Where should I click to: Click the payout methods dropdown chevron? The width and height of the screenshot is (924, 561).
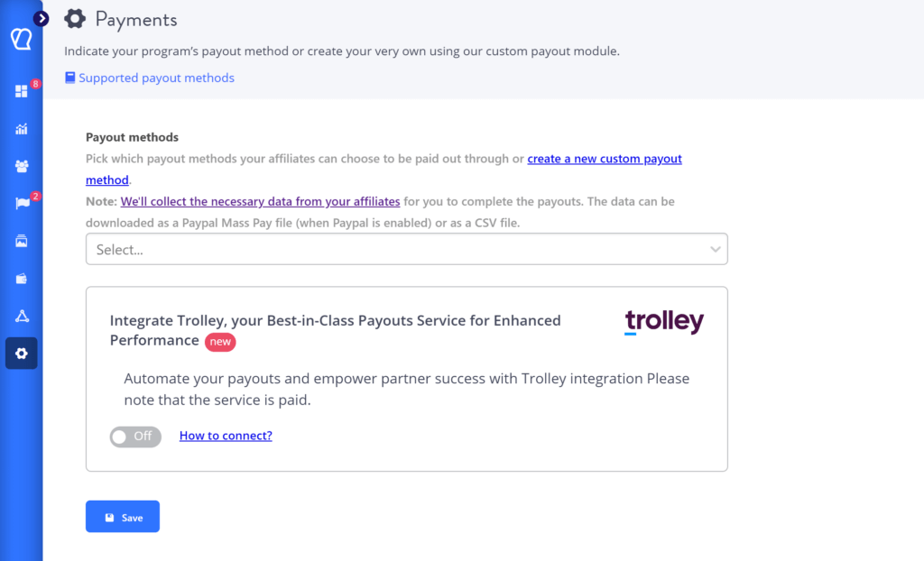(x=715, y=250)
